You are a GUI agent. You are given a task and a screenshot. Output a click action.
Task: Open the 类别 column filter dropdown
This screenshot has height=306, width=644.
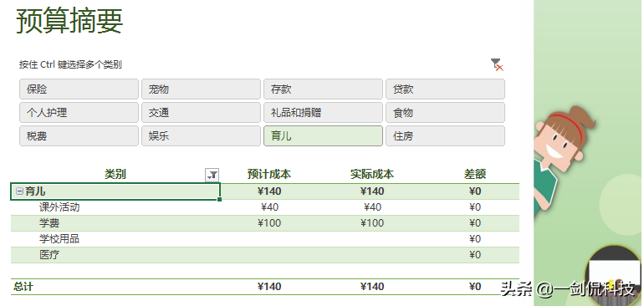(x=212, y=175)
